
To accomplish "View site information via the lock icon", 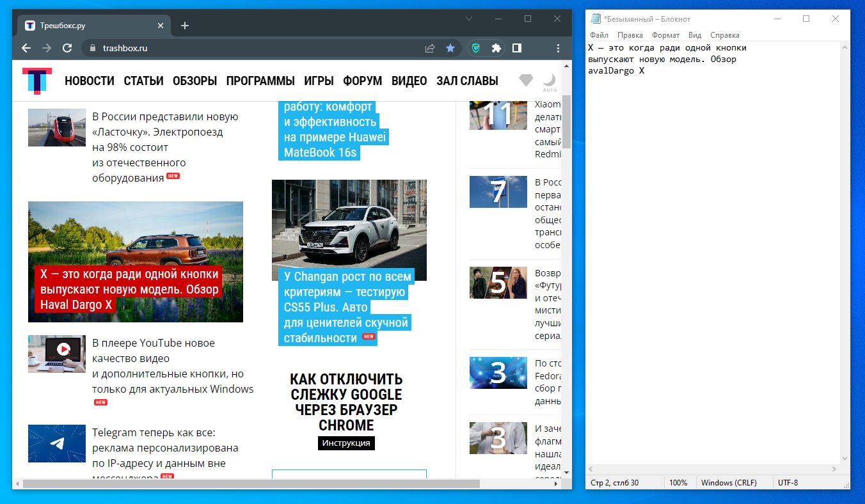I will (x=92, y=48).
